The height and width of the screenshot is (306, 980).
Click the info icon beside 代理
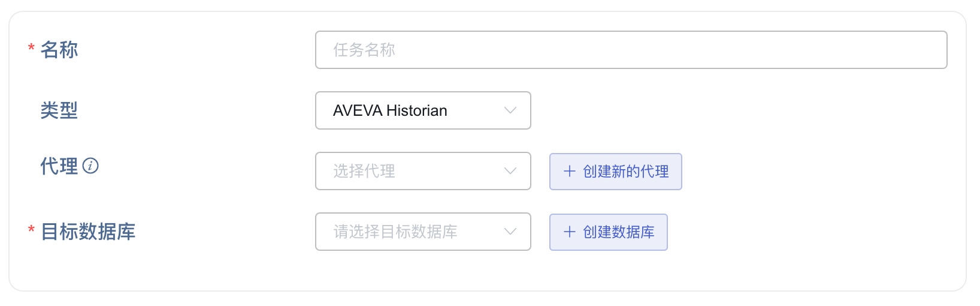tap(90, 166)
